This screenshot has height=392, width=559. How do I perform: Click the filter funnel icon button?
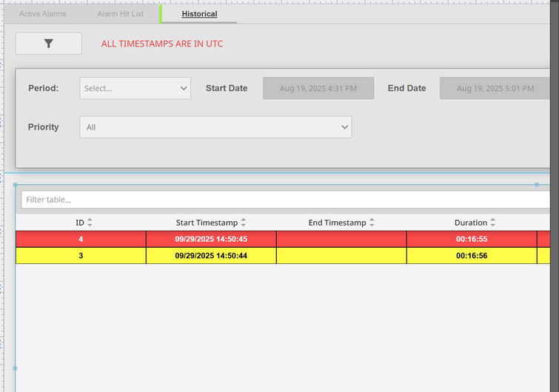48,44
